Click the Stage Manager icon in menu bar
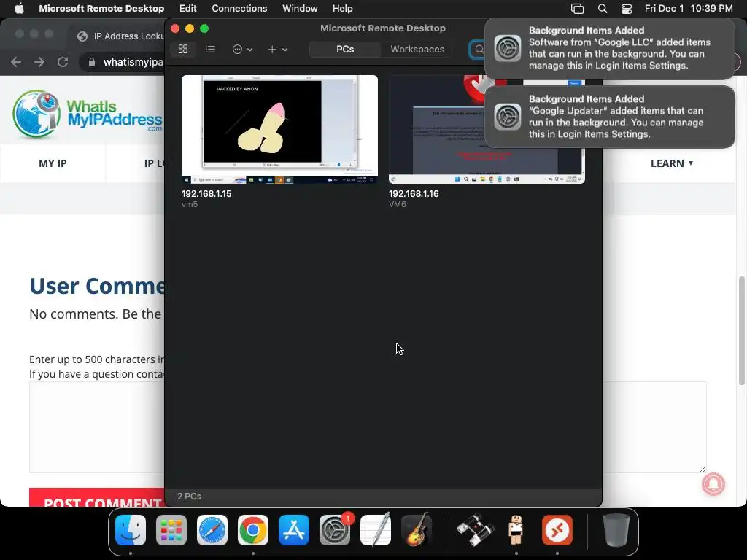The image size is (747, 560). tap(578, 9)
